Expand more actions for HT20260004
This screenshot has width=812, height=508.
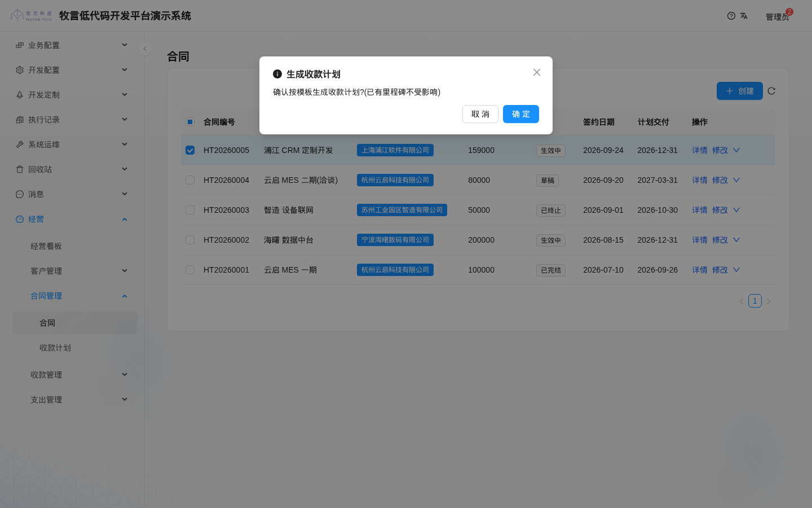736,180
